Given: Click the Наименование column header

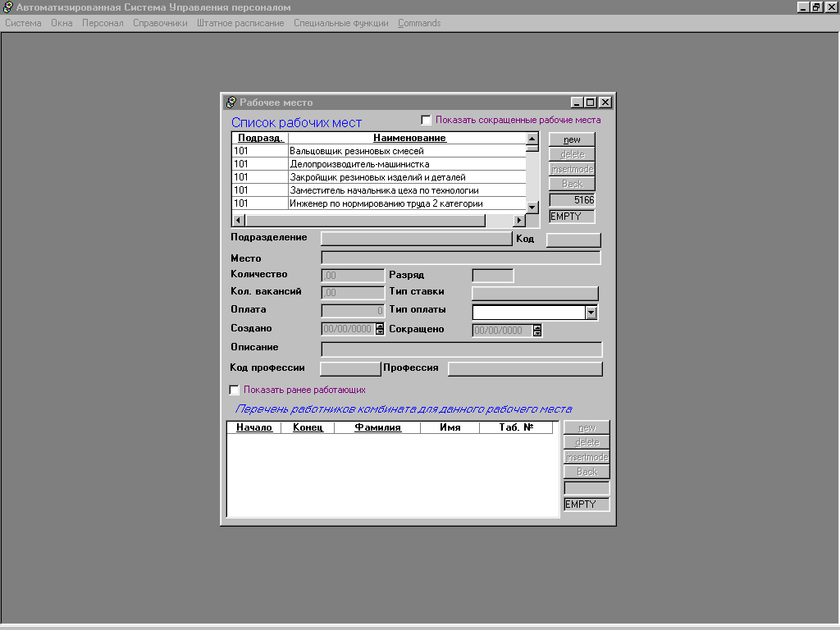Looking at the screenshot, I should pos(409,138).
